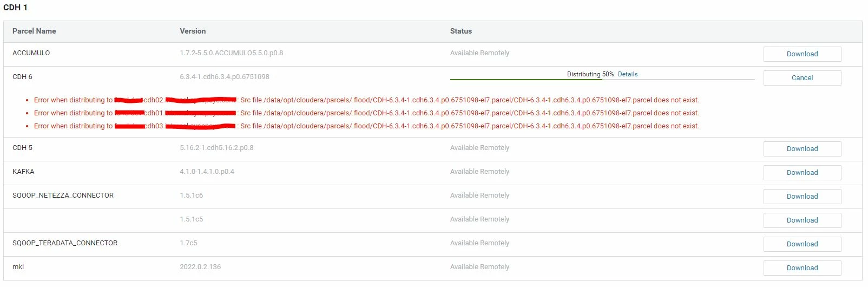Click the ACCUMULO parcel name

31,53
